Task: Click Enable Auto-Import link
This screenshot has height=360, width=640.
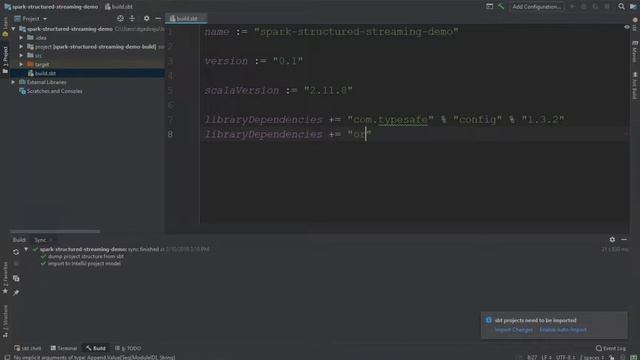Action: click(x=563, y=330)
